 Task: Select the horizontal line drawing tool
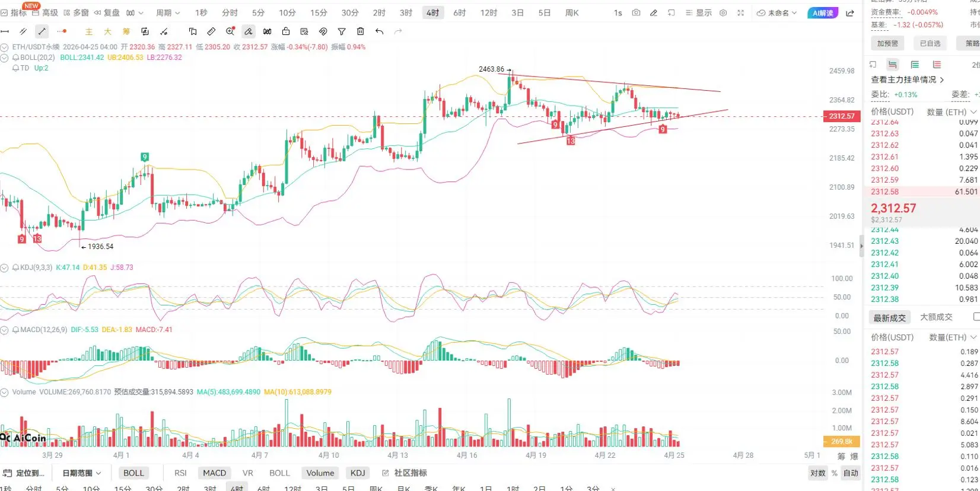pos(5,31)
